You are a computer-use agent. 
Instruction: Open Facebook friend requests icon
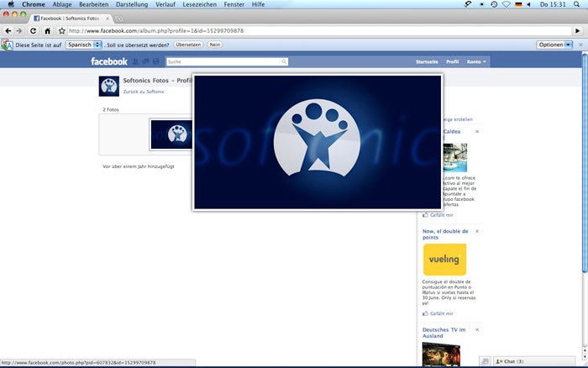point(136,61)
